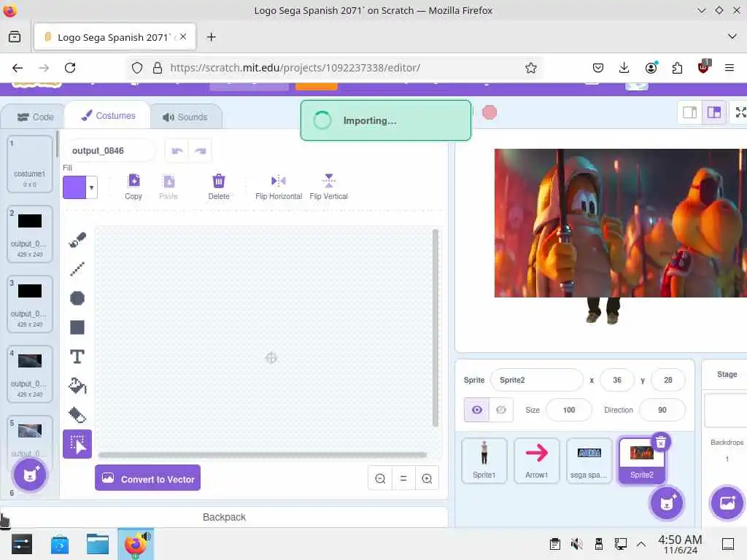The width and height of the screenshot is (747, 560).
Task: Select the Circle tool
Action: point(77,298)
